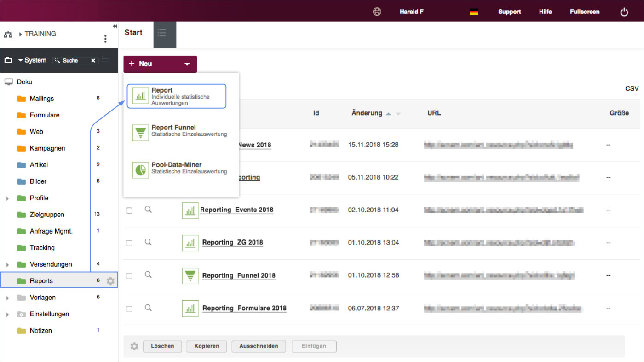The width and height of the screenshot is (644, 362).
Task: Open the Reporting ZG 2018 link
Action: click(232, 243)
